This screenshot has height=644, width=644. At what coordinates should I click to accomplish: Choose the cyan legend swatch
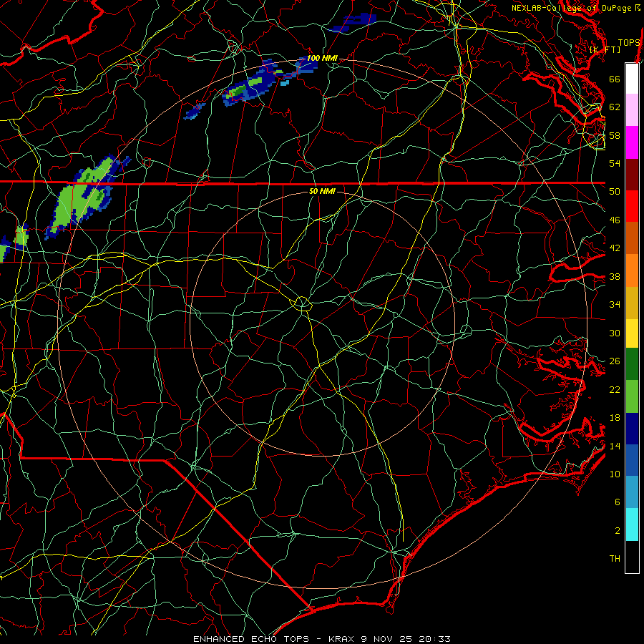coord(632,525)
